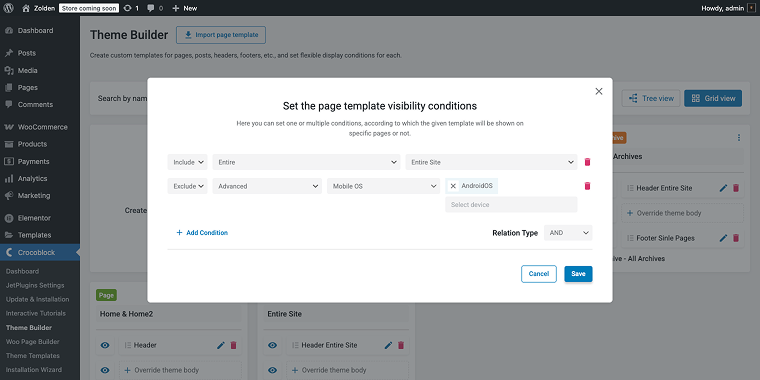Open the WordPress logo menu
The width and height of the screenshot is (760, 380).
(9, 8)
